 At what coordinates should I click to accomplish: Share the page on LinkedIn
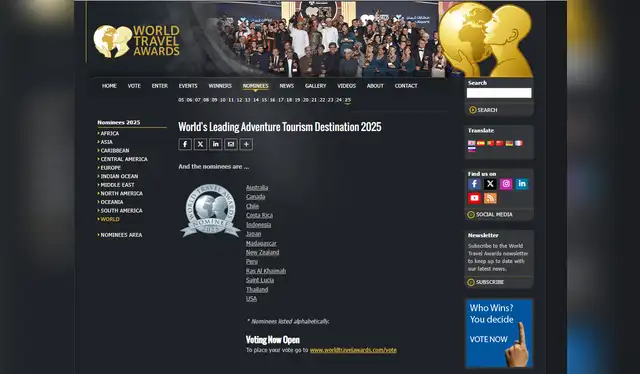tap(216, 144)
